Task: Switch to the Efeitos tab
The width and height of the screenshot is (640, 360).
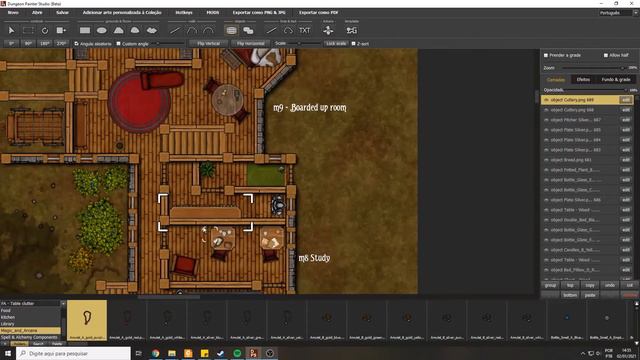Action: click(x=583, y=80)
